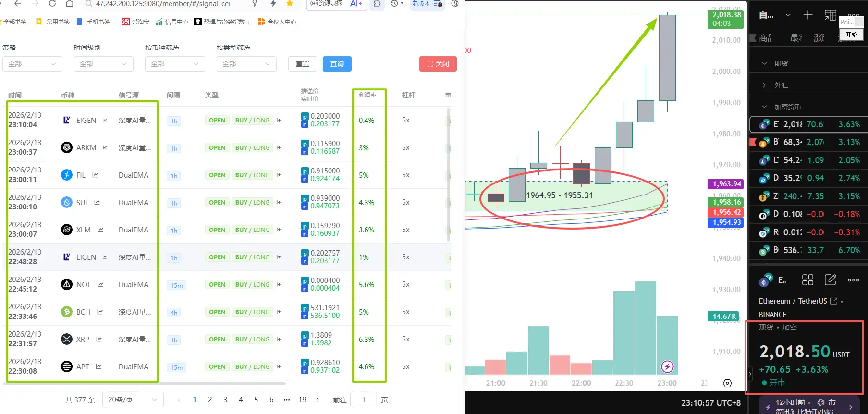This screenshot has height=414, width=868.
Task: Open the browser extensions puzzle icon
Action: (378, 4)
